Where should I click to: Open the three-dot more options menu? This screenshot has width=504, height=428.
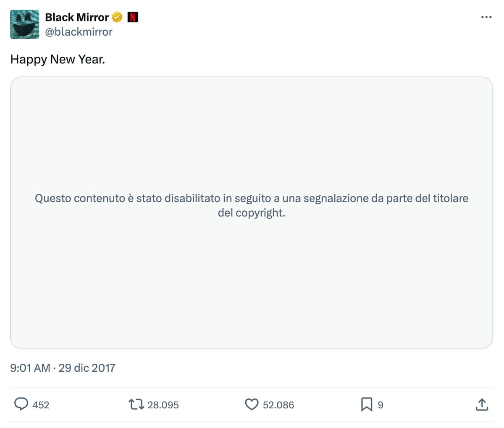(486, 17)
